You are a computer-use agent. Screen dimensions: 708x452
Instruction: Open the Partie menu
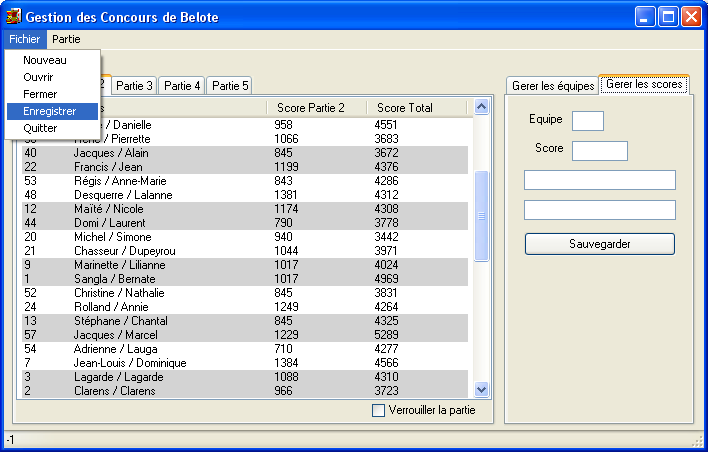point(67,39)
